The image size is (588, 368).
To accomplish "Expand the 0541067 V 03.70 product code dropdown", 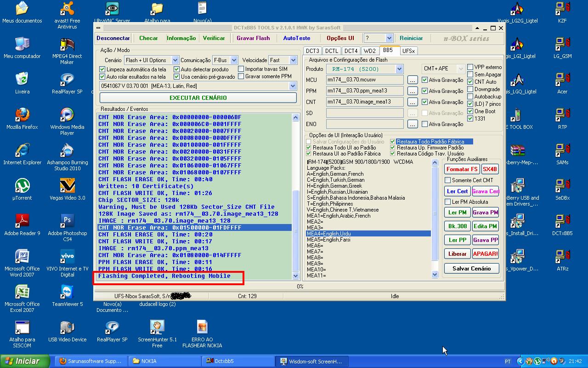I will click(x=293, y=86).
